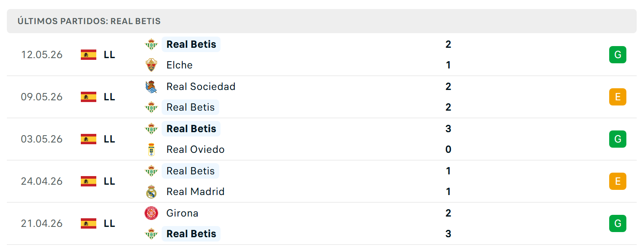Click green G badge for Girona match
The image size is (644, 251).
click(x=618, y=223)
